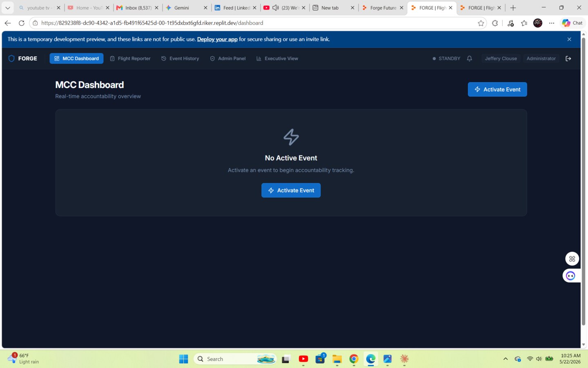
Task: Click the Administrator role badge
Action: 541,58
